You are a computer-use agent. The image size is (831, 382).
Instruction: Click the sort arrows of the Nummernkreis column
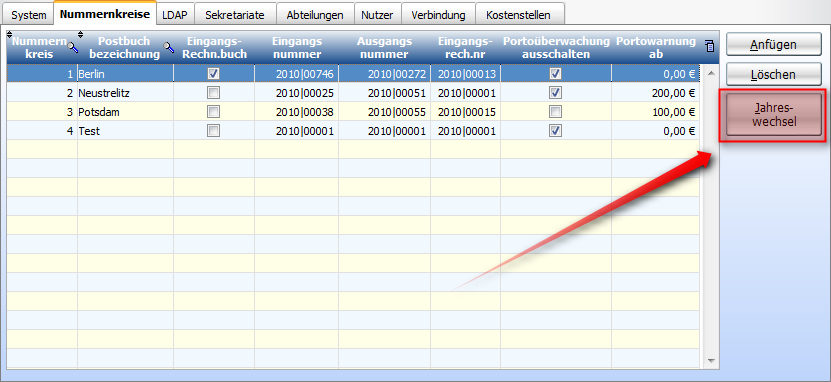coord(10,35)
